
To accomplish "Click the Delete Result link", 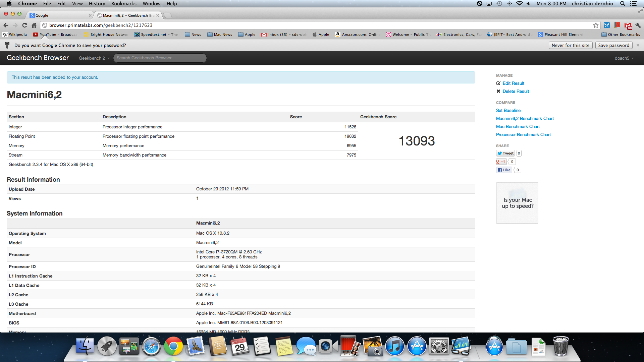I will tap(516, 91).
